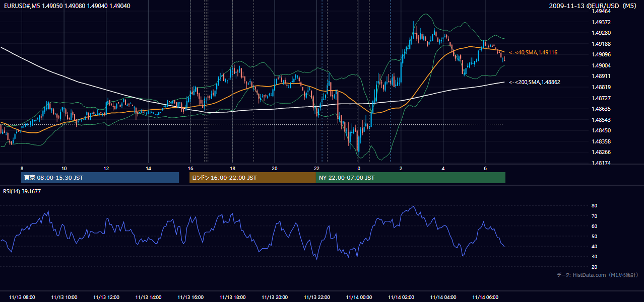The height and width of the screenshot is (302, 644).
Task: Click the 11/14 00:00 time axis label
Action: pos(359,297)
